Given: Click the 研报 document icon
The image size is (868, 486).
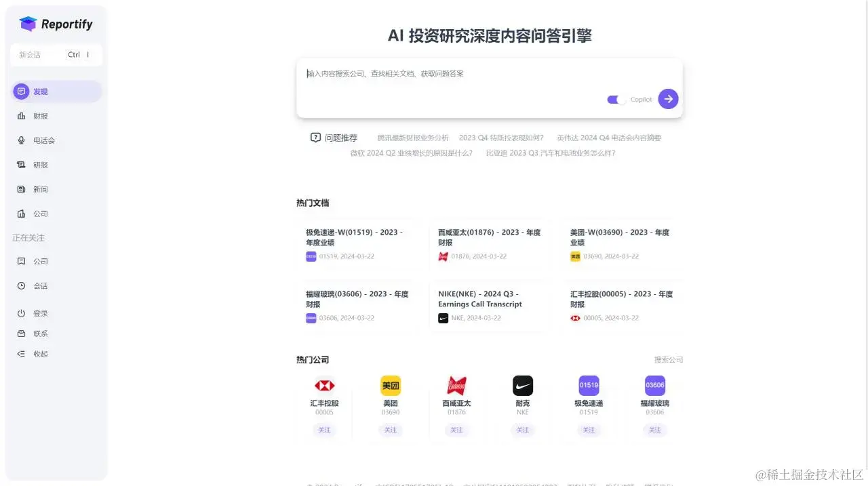Looking at the screenshot, I should 21,165.
